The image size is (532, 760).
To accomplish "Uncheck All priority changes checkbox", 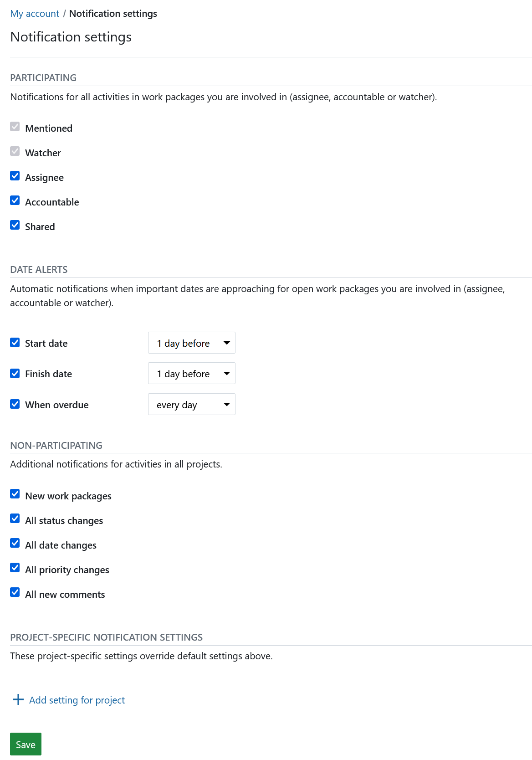I will 15,568.
